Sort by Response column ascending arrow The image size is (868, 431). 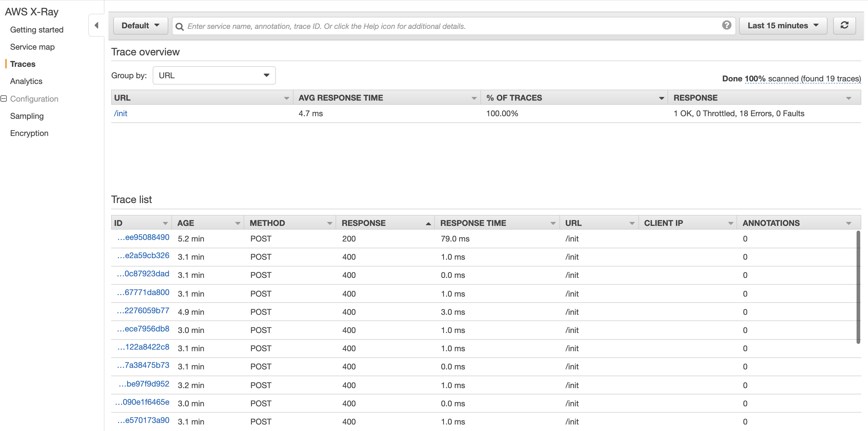pos(428,223)
